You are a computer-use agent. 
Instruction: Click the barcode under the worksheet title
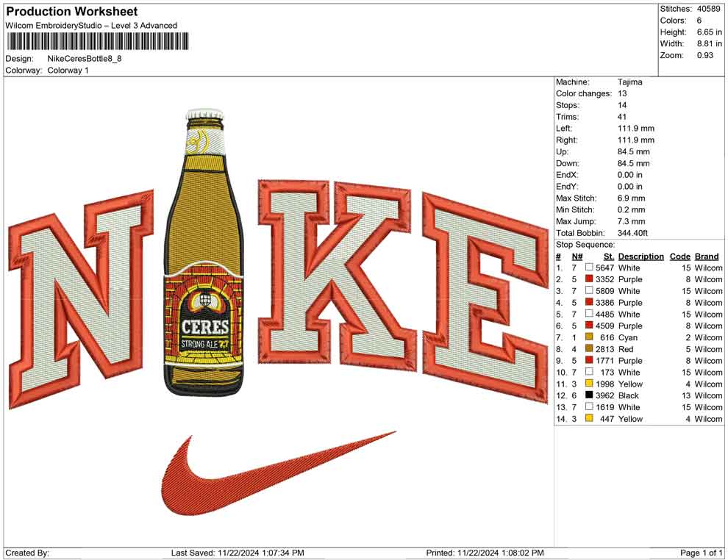tap(97, 41)
